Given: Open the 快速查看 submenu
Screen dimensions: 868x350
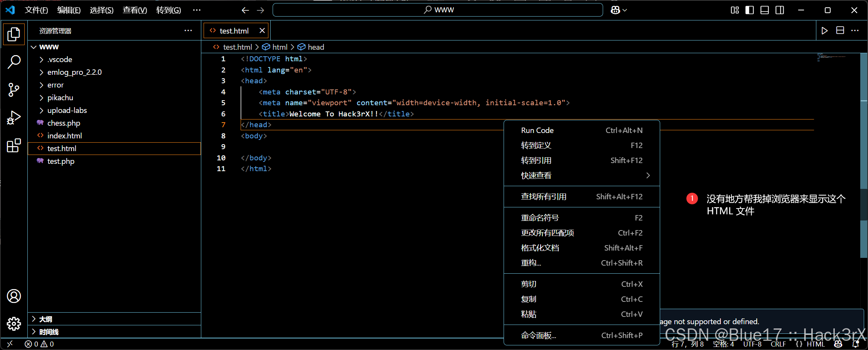Looking at the screenshot, I should coord(582,175).
